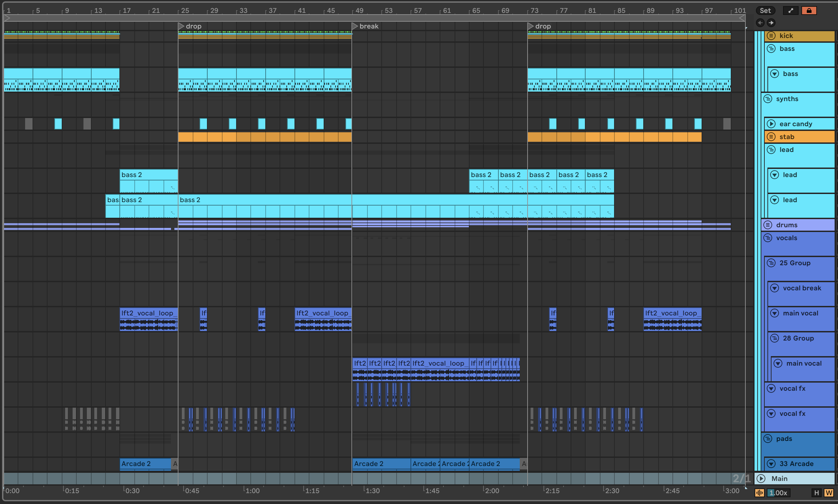Toggle the W width-fit button
Viewport: 838px width, 504px height.
[x=829, y=493]
